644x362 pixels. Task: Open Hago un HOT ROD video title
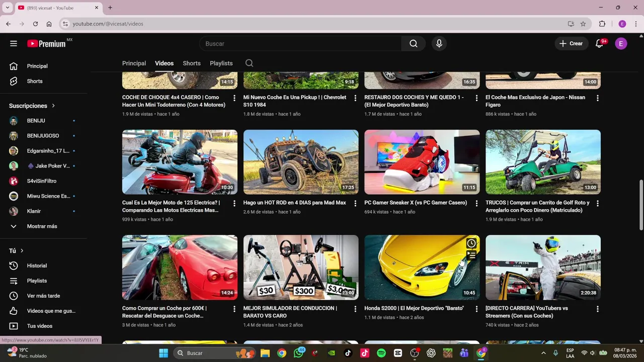(294, 203)
